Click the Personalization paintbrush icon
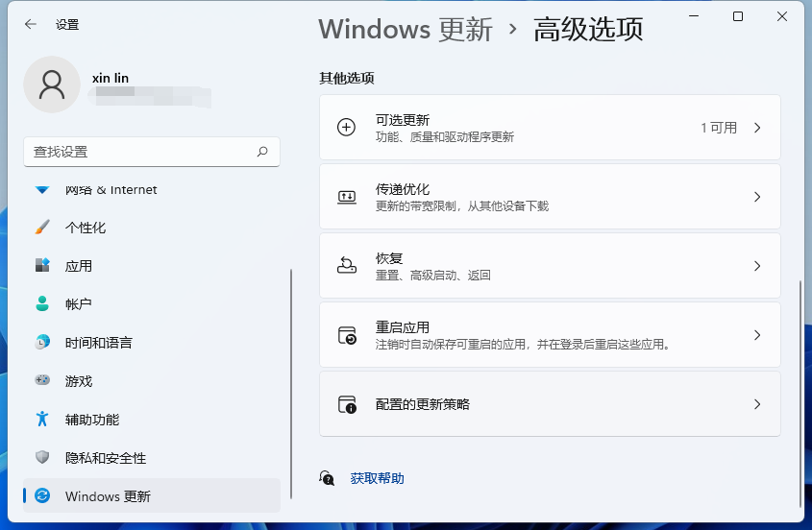The height and width of the screenshot is (530, 812). coord(42,228)
